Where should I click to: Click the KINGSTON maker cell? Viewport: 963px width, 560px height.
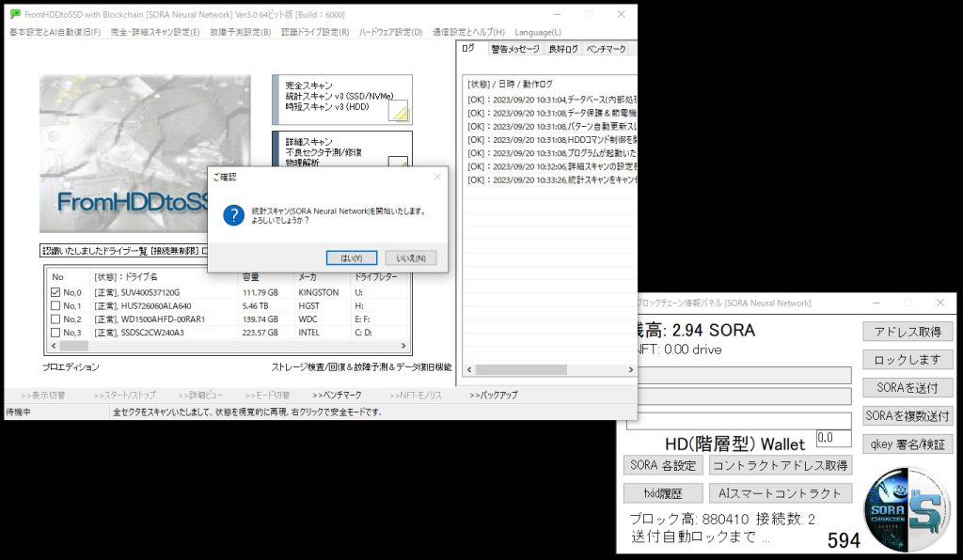pyautogui.click(x=319, y=292)
